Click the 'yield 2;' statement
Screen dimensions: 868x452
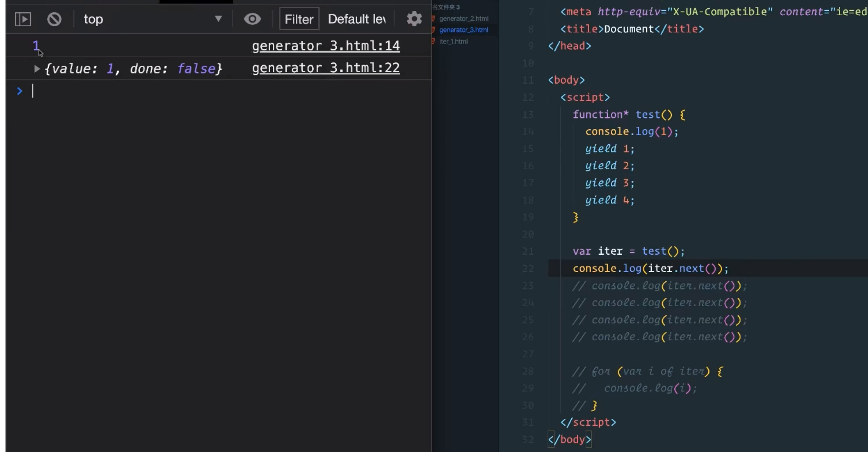coord(610,165)
